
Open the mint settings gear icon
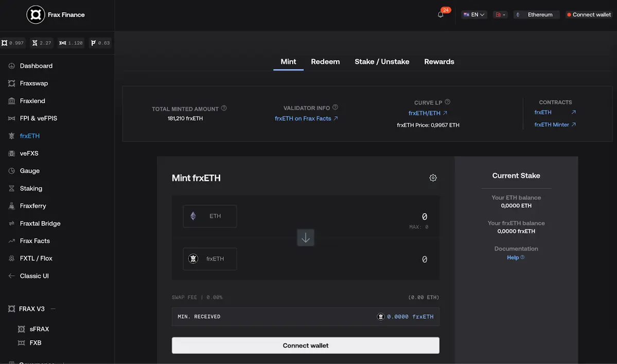[x=433, y=178]
